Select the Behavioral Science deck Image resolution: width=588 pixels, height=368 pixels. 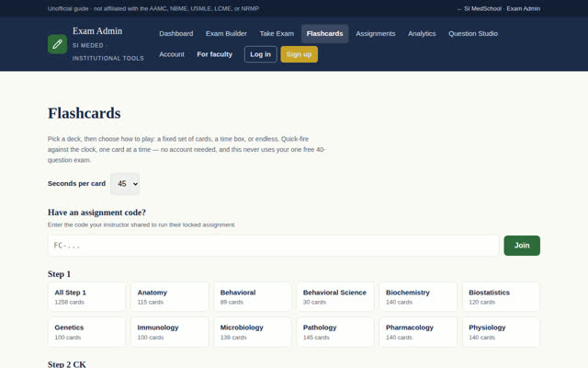(335, 296)
